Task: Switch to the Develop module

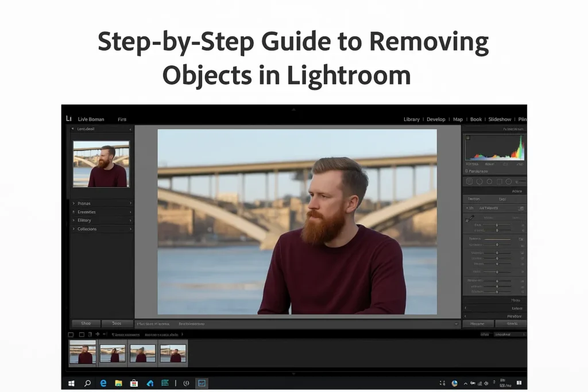Action: pyautogui.click(x=436, y=119)
